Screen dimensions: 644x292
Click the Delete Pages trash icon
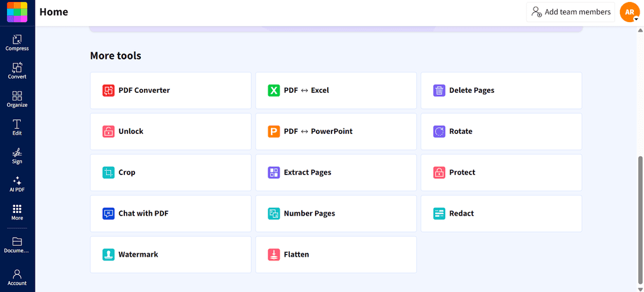(x=439, y=90)
